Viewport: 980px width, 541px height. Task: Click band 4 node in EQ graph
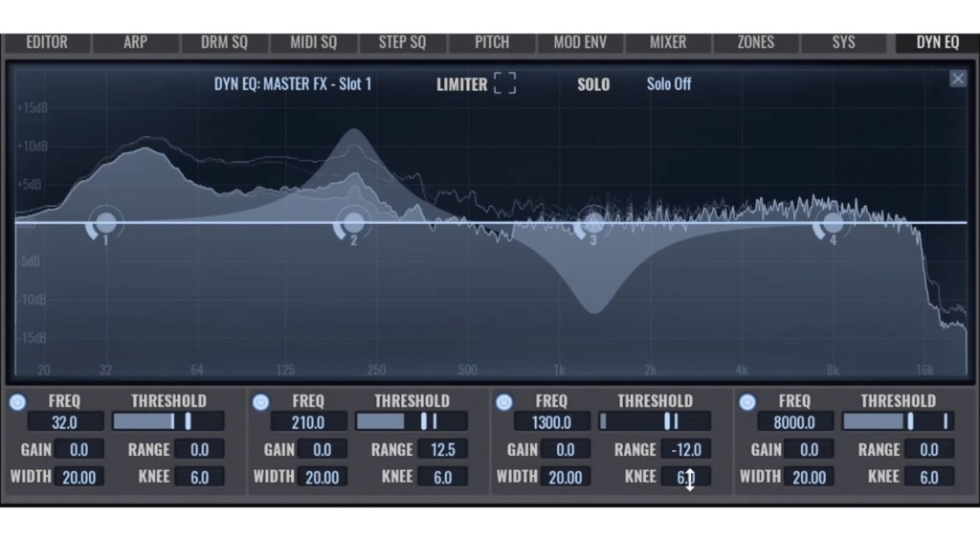(x=833, y=222)
